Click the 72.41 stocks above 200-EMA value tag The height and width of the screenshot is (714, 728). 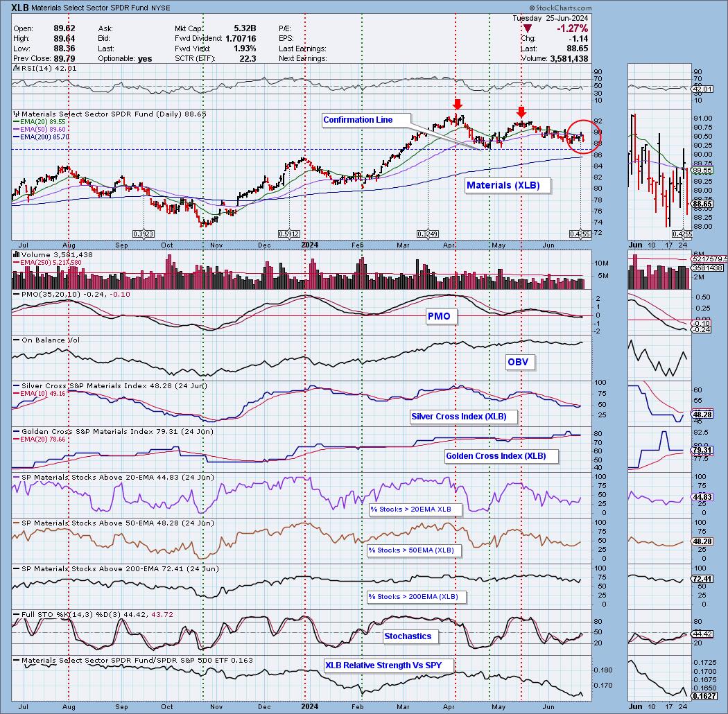(702, 579)
